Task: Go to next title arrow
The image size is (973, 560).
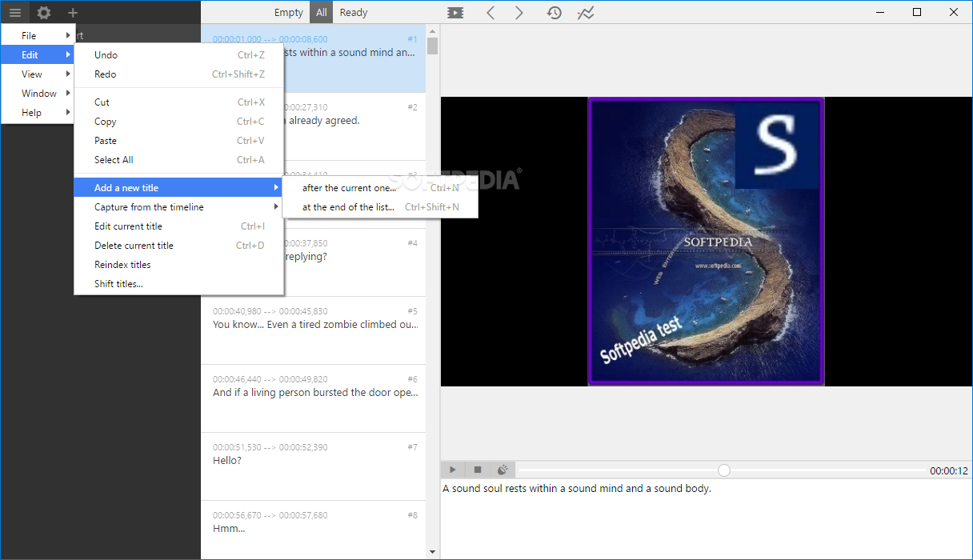Action: click(519, 13)
